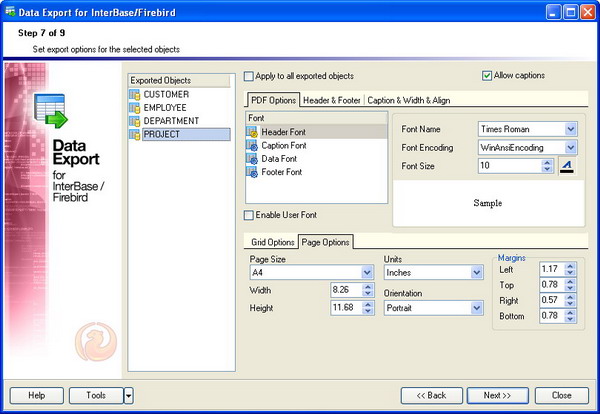Switch to the Grid Options tab
This screenshot has width=600, height=414.
click(x=272, y=242)
